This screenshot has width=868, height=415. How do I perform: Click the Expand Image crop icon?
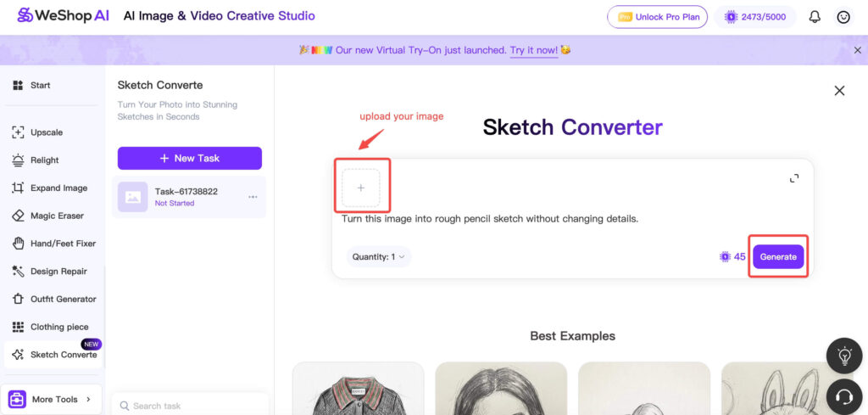[18, 188]
